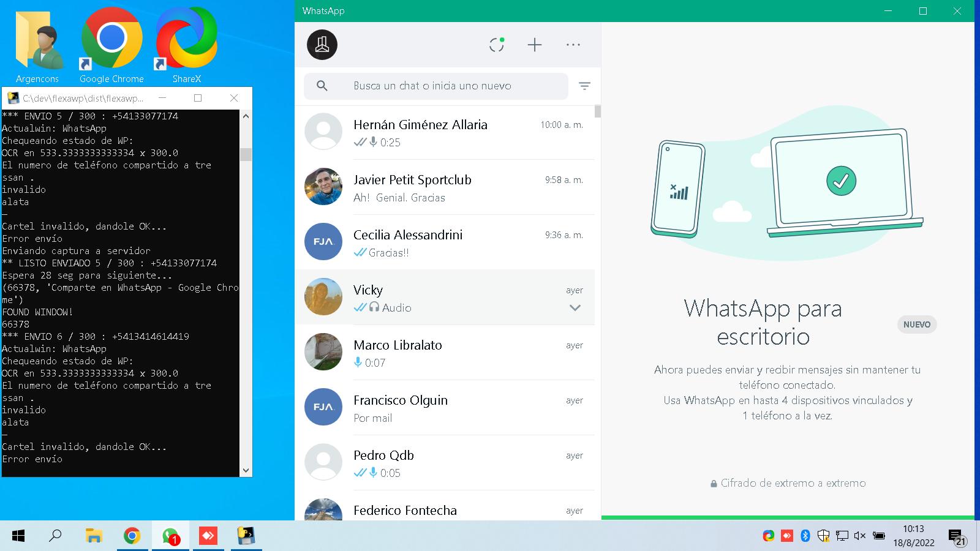The width and height of the screenshot is (980, 551).
Task: Close the flexawp console window
Action: point(234,98)
